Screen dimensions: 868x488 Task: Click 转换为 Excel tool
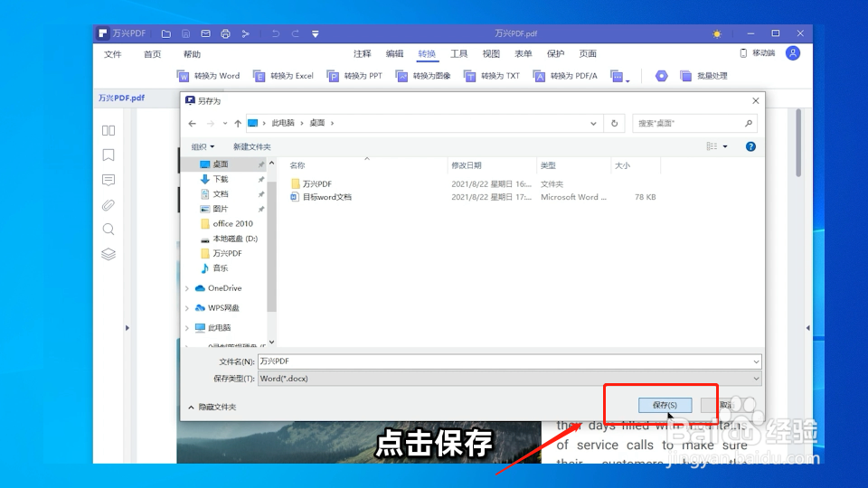[283, 76]
